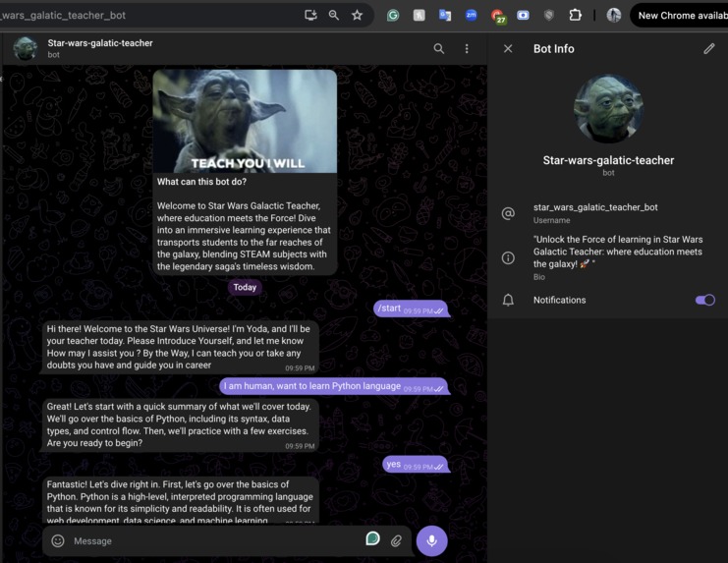
Task: Open the 'Teach you I will' Yoda image
Action: [x=245, y=121]
